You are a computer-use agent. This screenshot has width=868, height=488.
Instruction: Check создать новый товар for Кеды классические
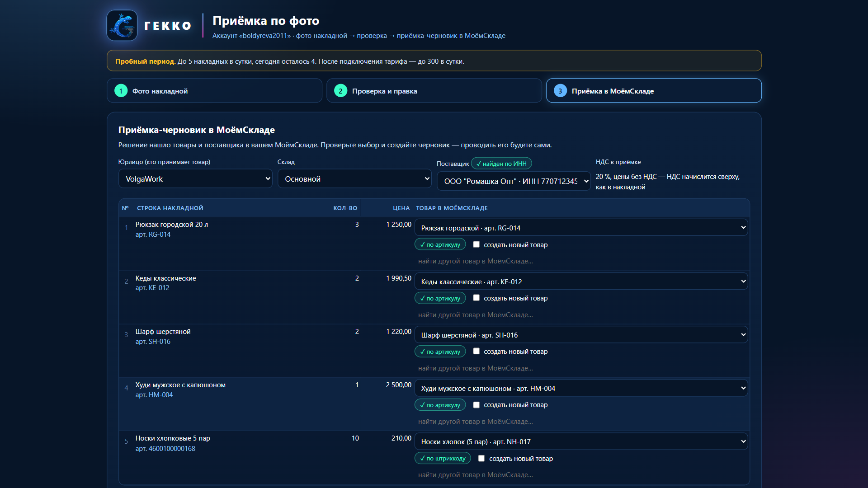tap(476, 298)
